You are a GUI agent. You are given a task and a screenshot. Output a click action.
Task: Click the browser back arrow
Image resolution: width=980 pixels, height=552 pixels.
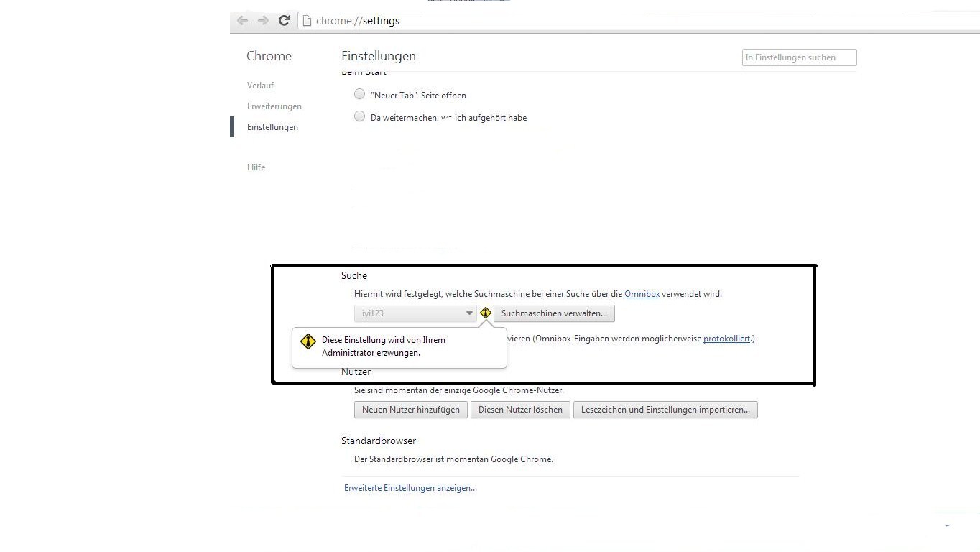coord(242,21)
